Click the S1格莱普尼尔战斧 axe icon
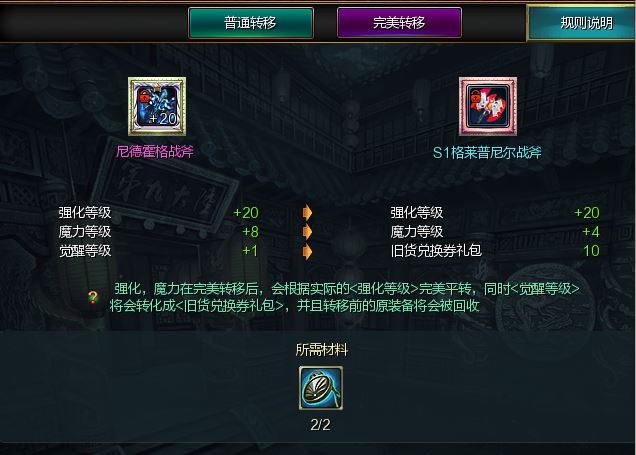This screenshot has width=636, height=455. [488, 106]
